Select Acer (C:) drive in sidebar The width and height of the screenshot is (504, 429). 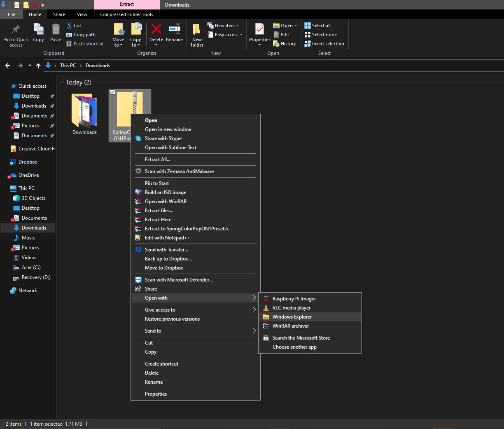coord(31,267)
